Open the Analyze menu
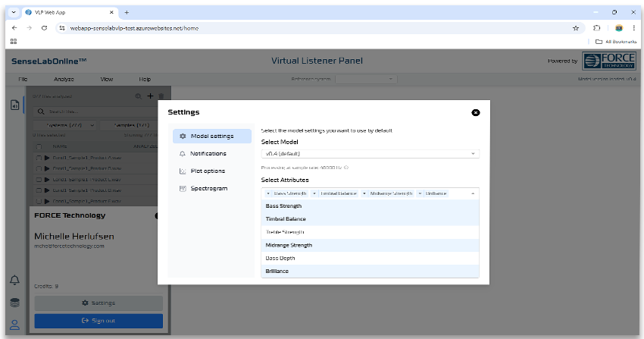Screen dimensions: 644x339 (64, 80)
